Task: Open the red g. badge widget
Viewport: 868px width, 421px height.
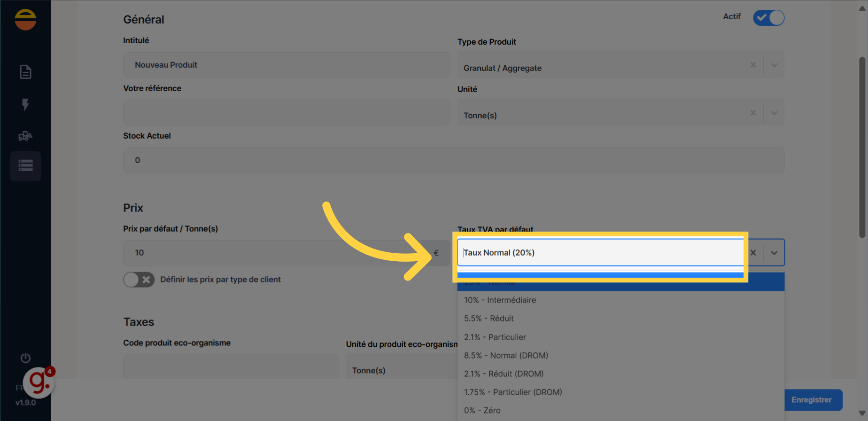Action: [39, 382]
